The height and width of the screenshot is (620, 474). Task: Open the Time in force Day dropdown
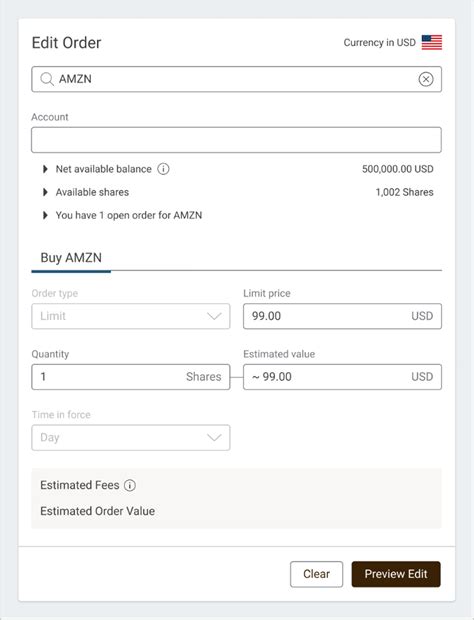coord(131,437)
